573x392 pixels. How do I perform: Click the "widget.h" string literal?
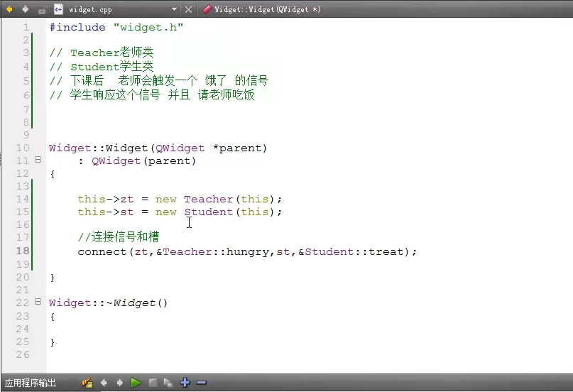pos(148,28)
